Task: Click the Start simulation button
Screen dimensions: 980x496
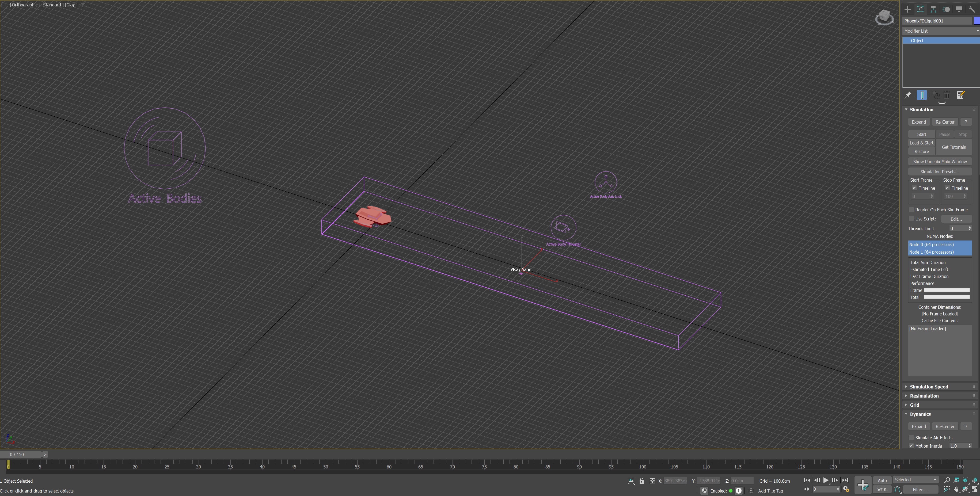Action: click(921, 134)
